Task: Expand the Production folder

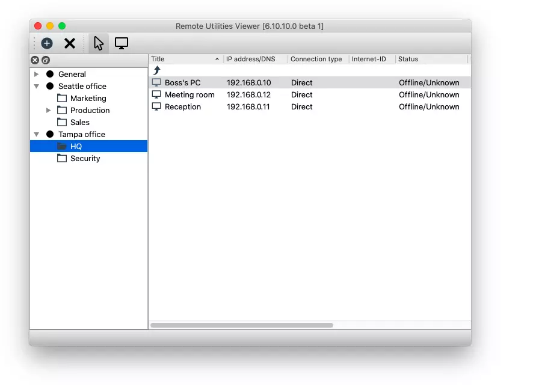Action: click(49, 110)
